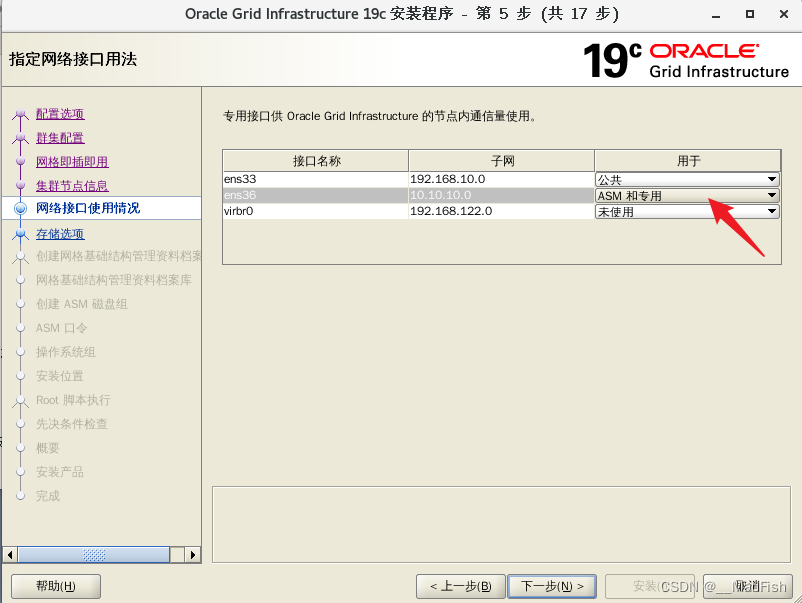Image resolution: width=802 pixels, height=603 pixels.
Task: Go to the 配置选项 step
Action: [60, 114]
